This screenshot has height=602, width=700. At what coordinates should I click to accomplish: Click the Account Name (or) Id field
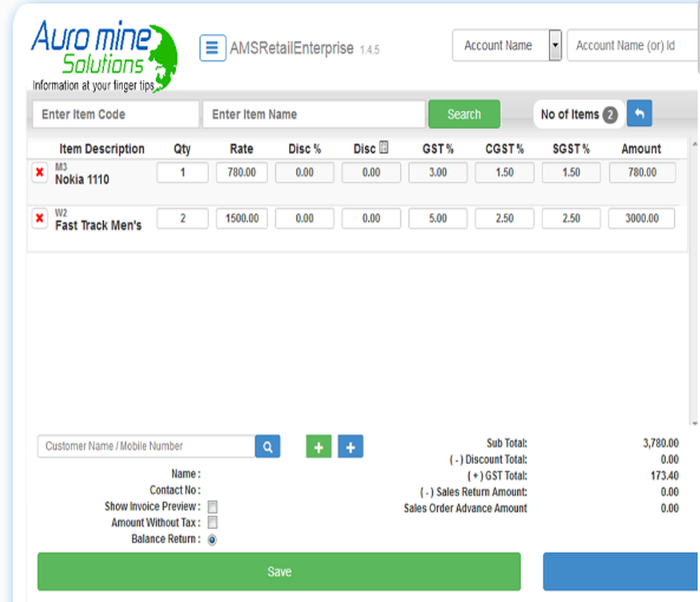[633, 45]
